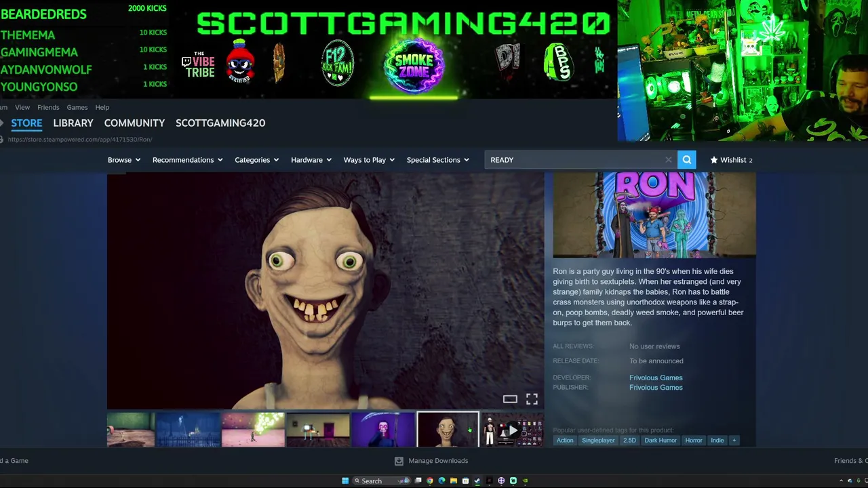868x488 pixels.
Task: Open the Manage Downloads icon
Action: (x=399, y=461)
